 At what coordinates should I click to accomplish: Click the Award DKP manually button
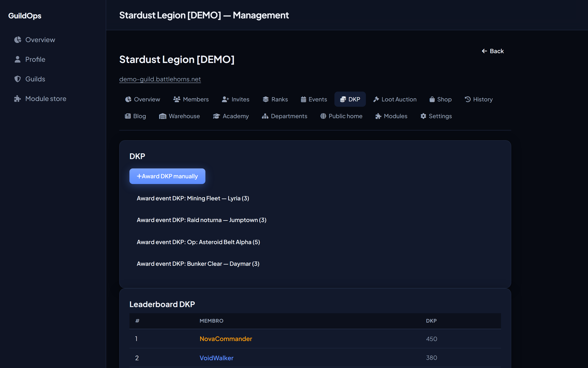tap(167, 176)
